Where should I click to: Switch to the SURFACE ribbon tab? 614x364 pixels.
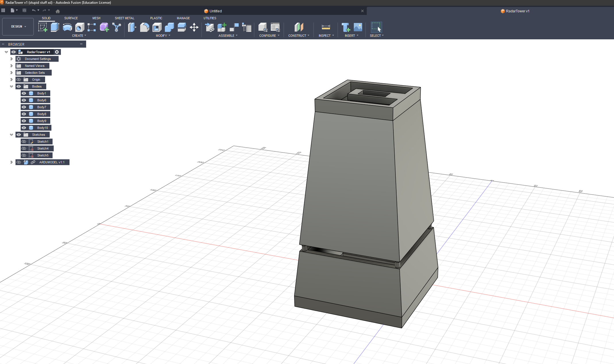[x=71, y=18]
